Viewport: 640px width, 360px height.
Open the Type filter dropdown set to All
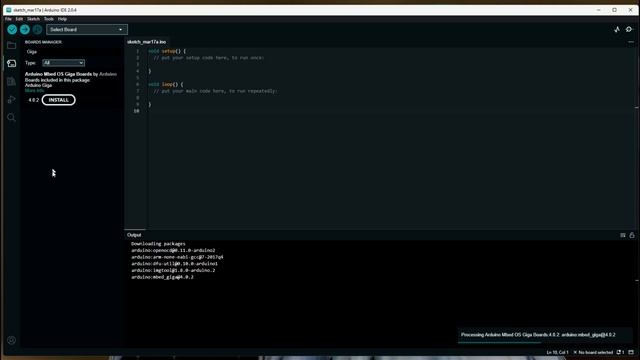63,63
